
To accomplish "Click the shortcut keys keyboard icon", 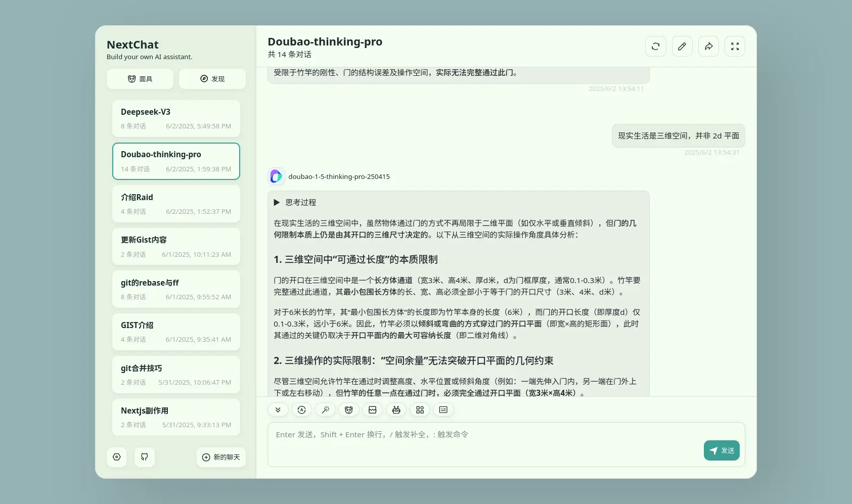I will click(443, 410).
